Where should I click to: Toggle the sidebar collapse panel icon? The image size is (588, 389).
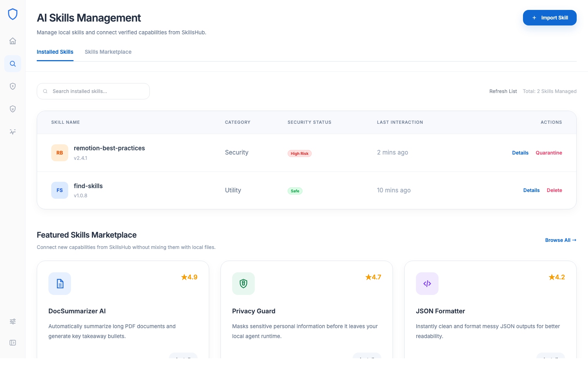pyautogui.click(x=13, y=343)
